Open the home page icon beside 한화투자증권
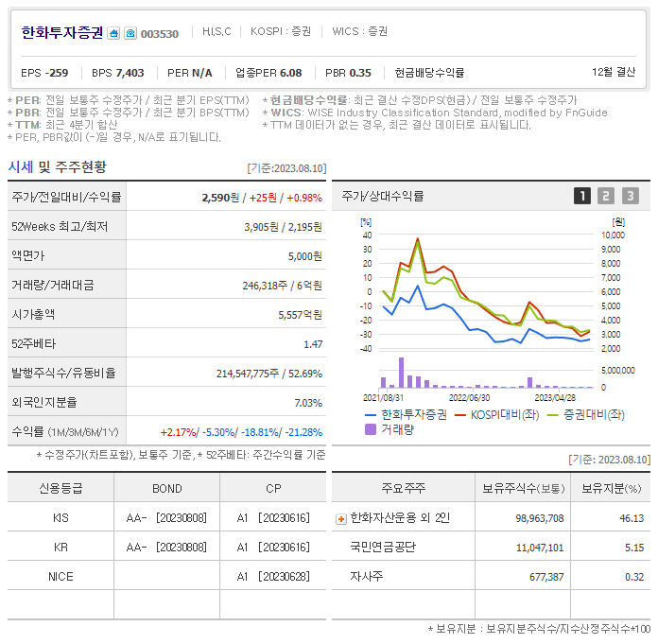 tap(113, 33)
